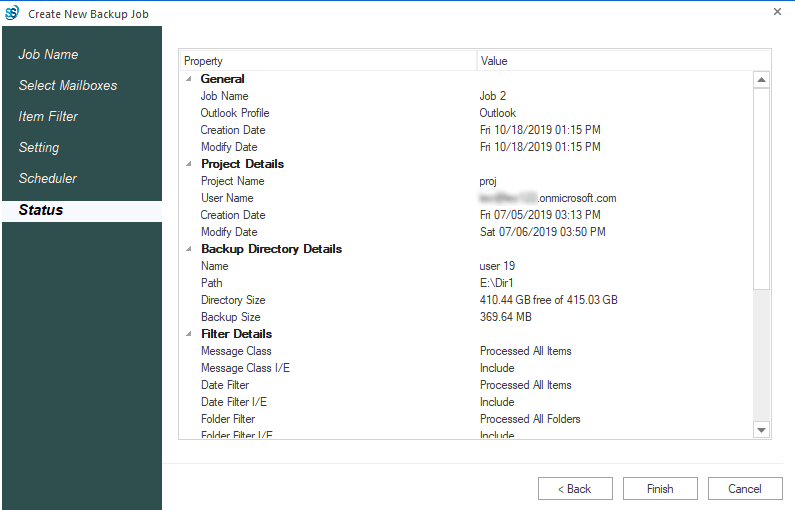Click the 'Job 2' value
This screenshot has width=795, height=510.
[493, 96]
